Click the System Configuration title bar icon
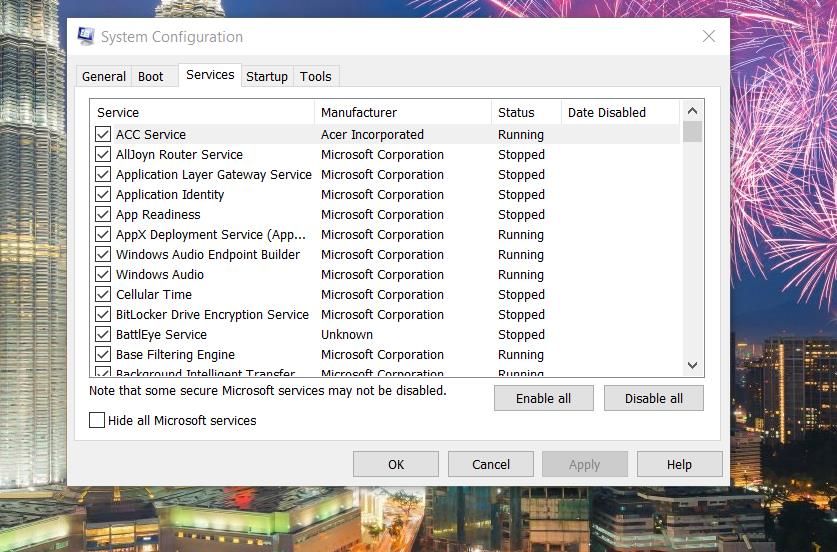Viewport: 837px width, 552px height. coord(86,37)
